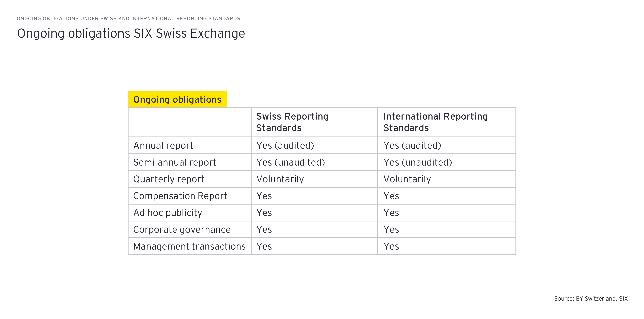
Task: Click the yellow "Ongoing obligations" table label
Action: tap(177, 100)
